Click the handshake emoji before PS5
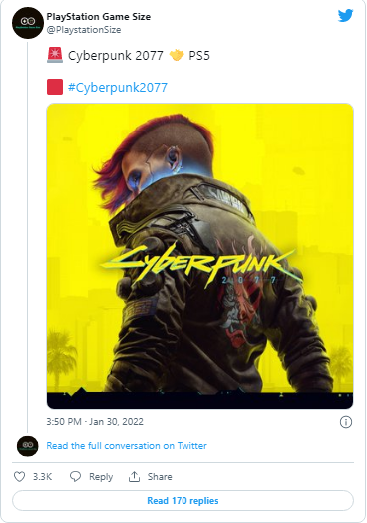Image resolution: width=367 pixels, height=523 pixels. tap(176, 55)
